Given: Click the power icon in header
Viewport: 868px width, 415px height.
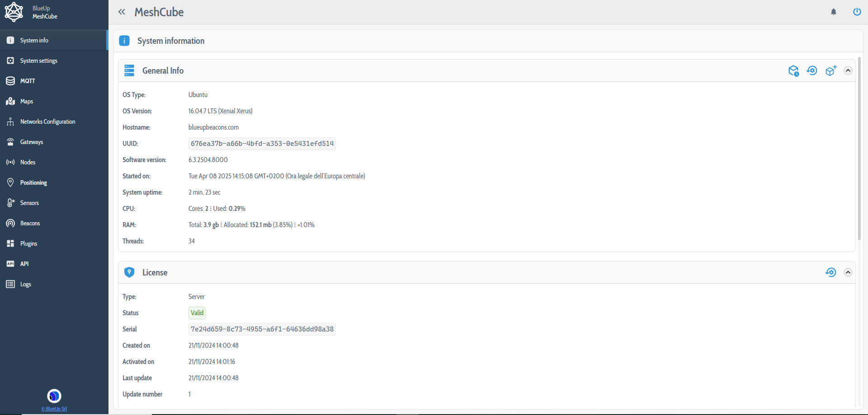Looking at the screenshot, I should (857, 12).
